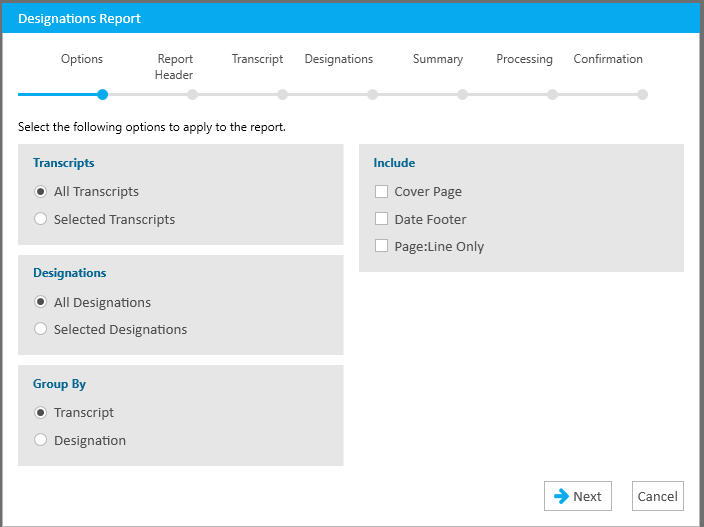Open the Processing step label

coord(524,59)
